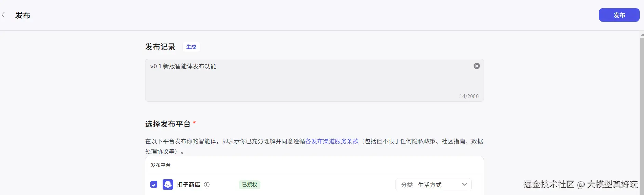Clear the publish record text with the X icon
This screenshot has height=195, width=644.
pyautogui.click(x=477, y=66)
